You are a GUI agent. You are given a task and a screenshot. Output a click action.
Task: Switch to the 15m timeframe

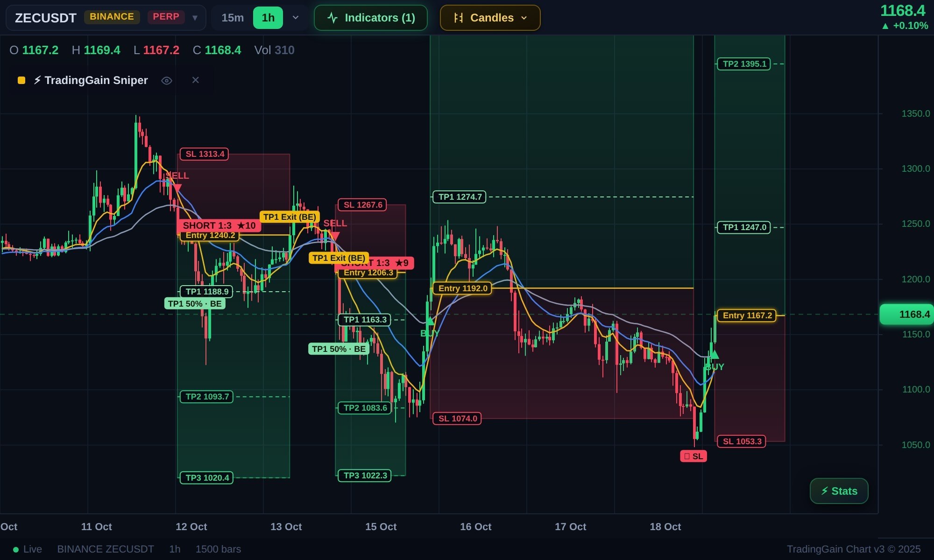coord(233,18)
